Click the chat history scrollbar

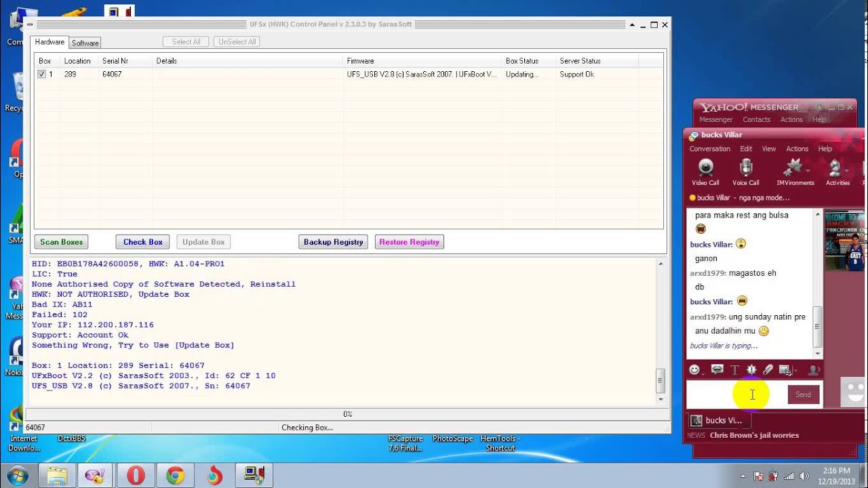pos(817,283)
